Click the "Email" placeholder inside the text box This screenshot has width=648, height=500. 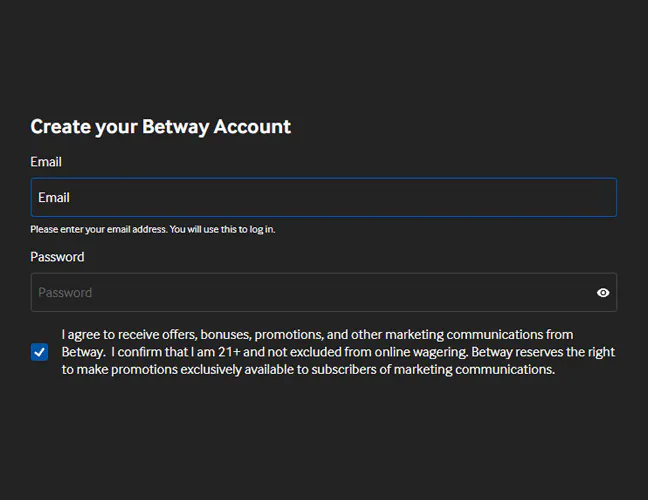54,198
